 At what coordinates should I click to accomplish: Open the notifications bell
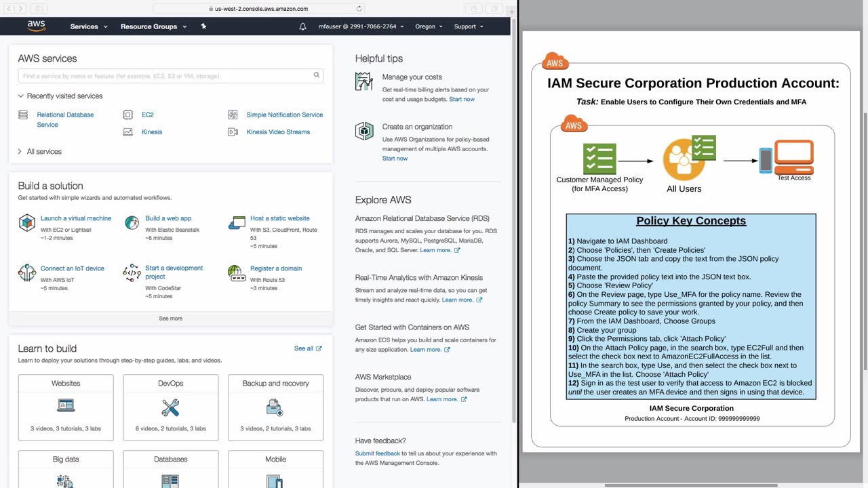coord(302,26)
